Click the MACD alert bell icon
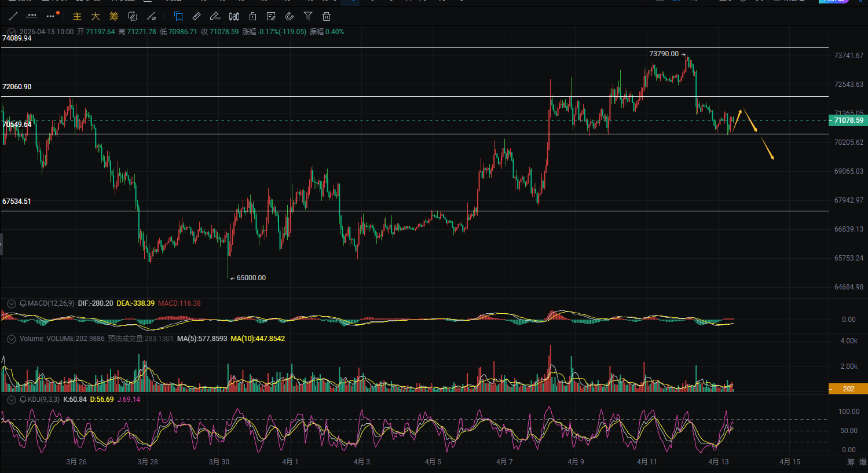Image resolution: width=868 pixels, height=473 pixels. (23, 303)
